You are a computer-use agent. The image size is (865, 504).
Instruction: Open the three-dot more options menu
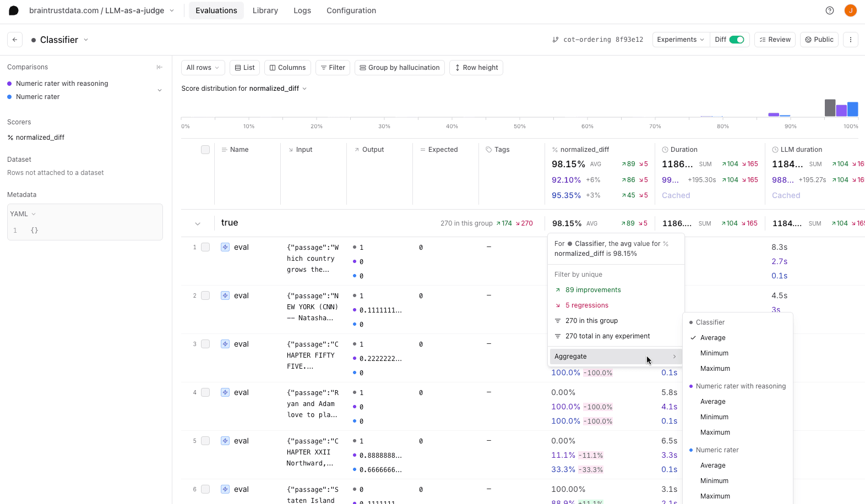point(851,40)
